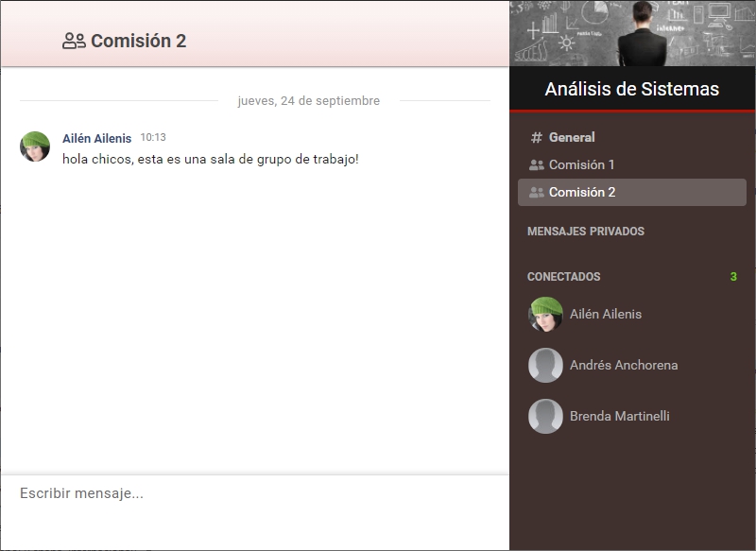Click the Ailén Ailenis message author name
The width and height of the screenshot is (756, 551).
coord(97,138)
